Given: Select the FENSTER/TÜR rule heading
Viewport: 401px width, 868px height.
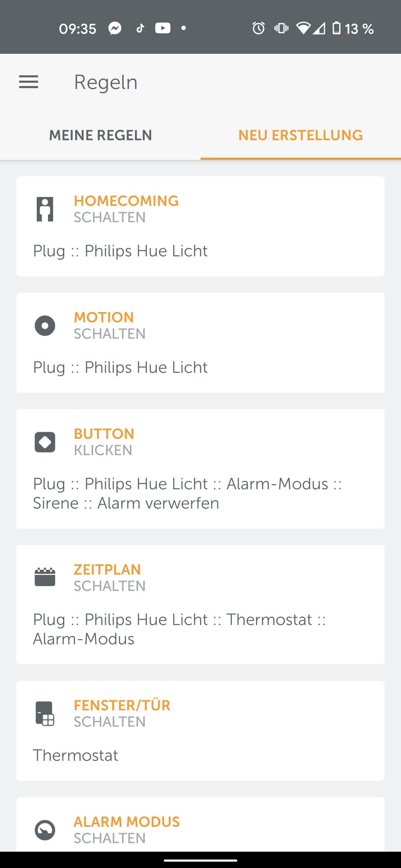Looking at the screenshot, I should pos(122,705).
